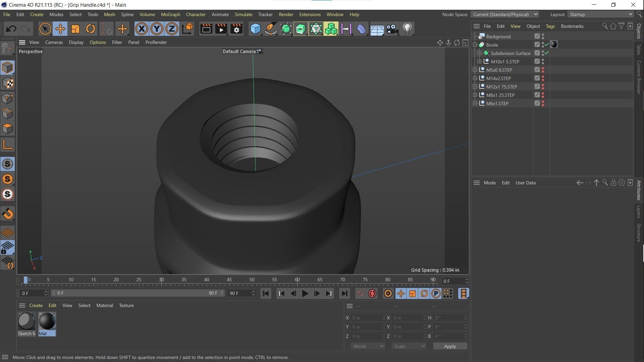Viewport: 644px width, 362px height.
Task: Open the Extensions menu
Action: pyautogui.click(x=310, y=14)
